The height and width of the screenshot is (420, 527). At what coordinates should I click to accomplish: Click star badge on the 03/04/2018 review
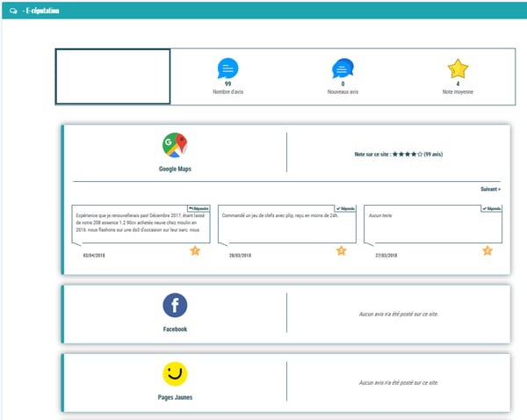coord(195,251)
